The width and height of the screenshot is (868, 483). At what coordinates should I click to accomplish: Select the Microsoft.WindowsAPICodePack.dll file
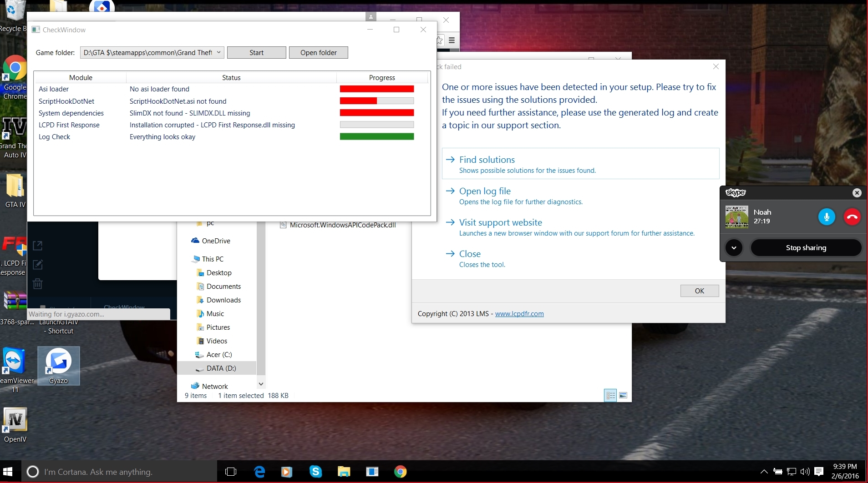pyautogui.click(x=338, y=225)
